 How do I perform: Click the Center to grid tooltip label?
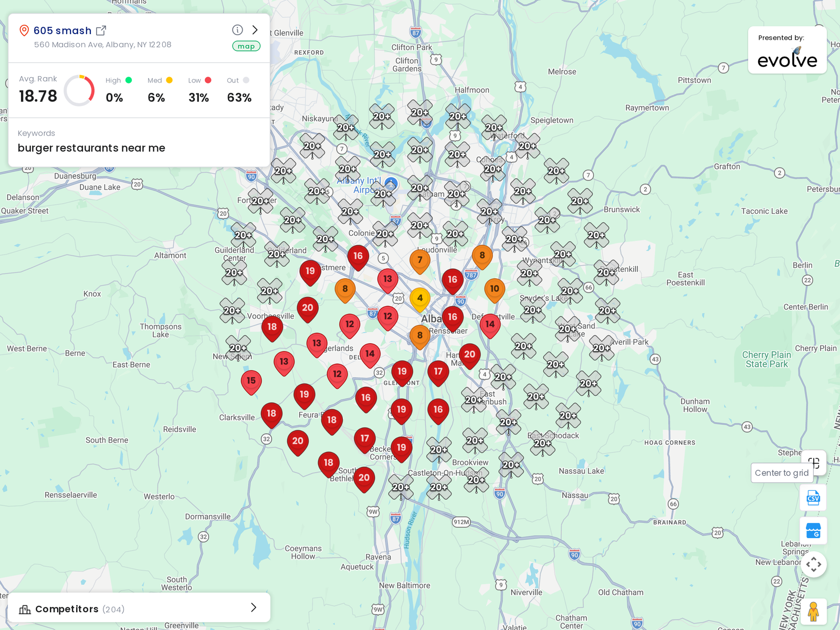coord(782,473)
